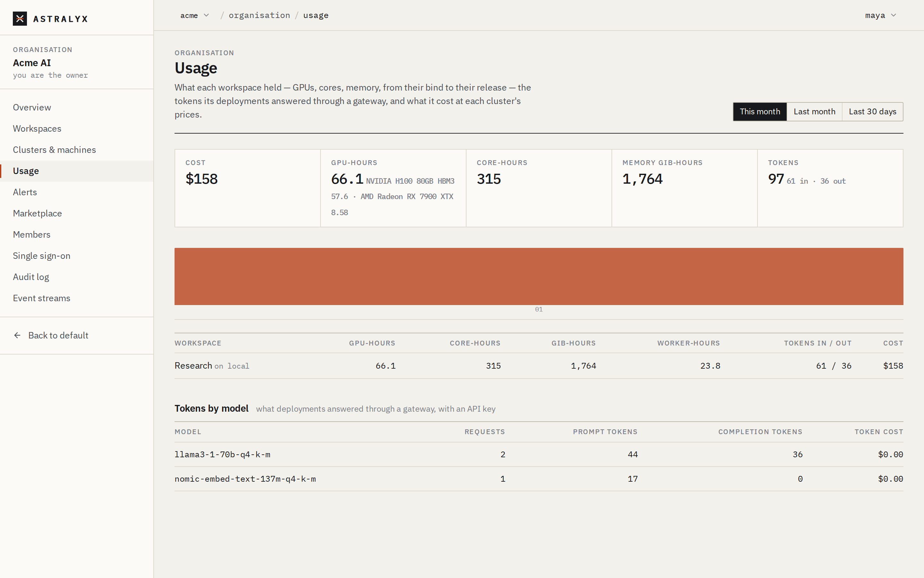Click the Astralyx logo icon
Screen dimensions: 924x578
pyautogui.click(x=20, y=19)
